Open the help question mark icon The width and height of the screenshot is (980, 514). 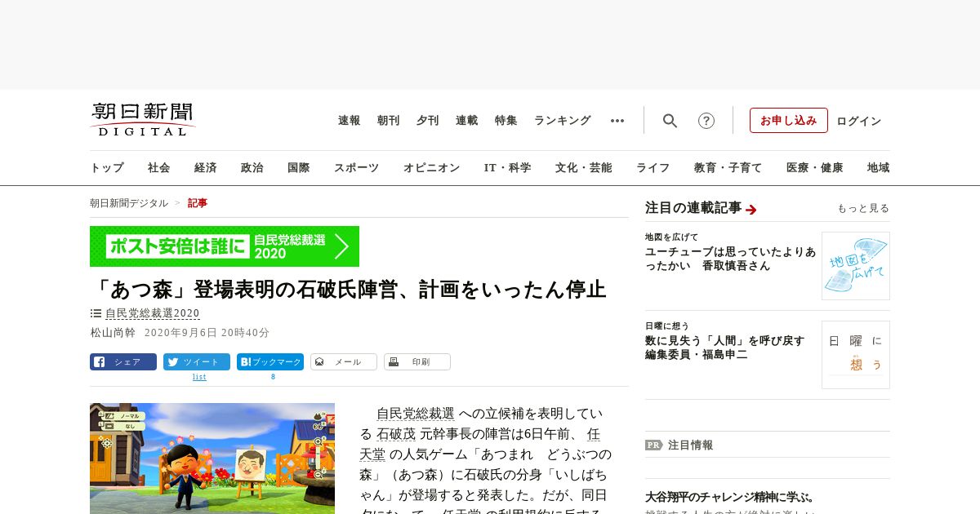(x=706, y=121)
